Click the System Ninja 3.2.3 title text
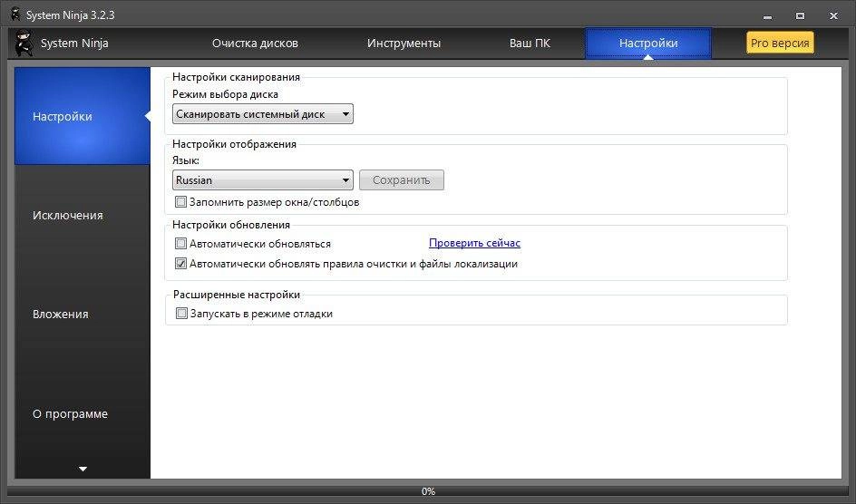This screenshot has width=856, height=504. pyautogui.click(x=71, y=15)
